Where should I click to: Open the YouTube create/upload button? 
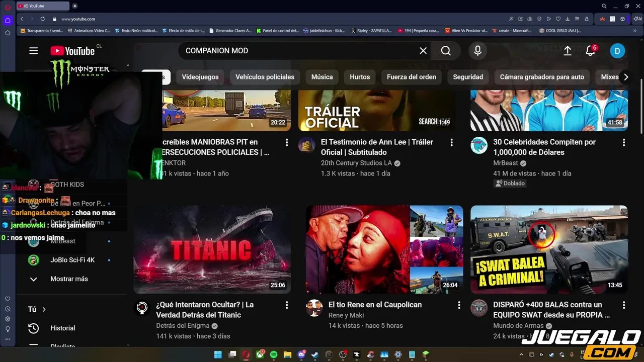pos(568,51)
